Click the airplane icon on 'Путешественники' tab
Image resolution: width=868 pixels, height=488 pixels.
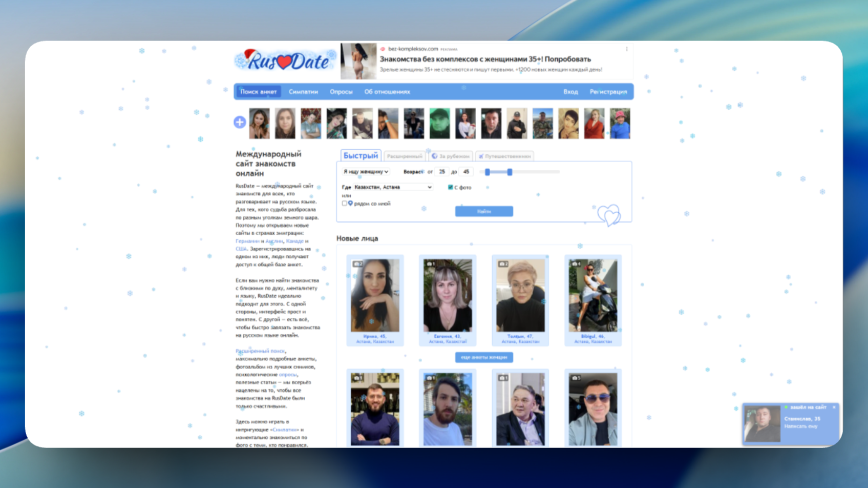tap(481, 156)
